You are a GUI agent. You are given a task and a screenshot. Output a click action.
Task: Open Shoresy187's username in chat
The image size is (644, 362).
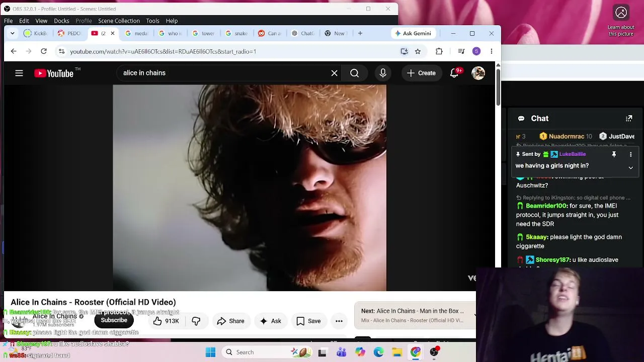(x=552, y=260)
